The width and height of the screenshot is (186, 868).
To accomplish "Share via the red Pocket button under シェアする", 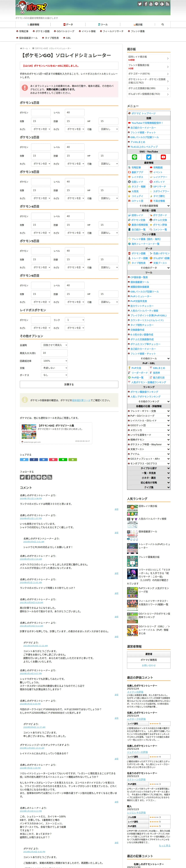I will 53,460.
